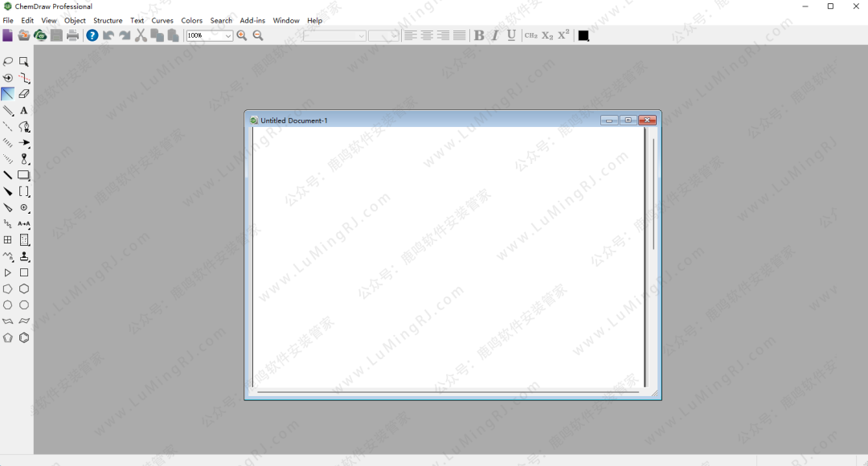This screenshot has width=868, height=466.
Task: Select the Eraser tool
Action: [x=24, y=94]
